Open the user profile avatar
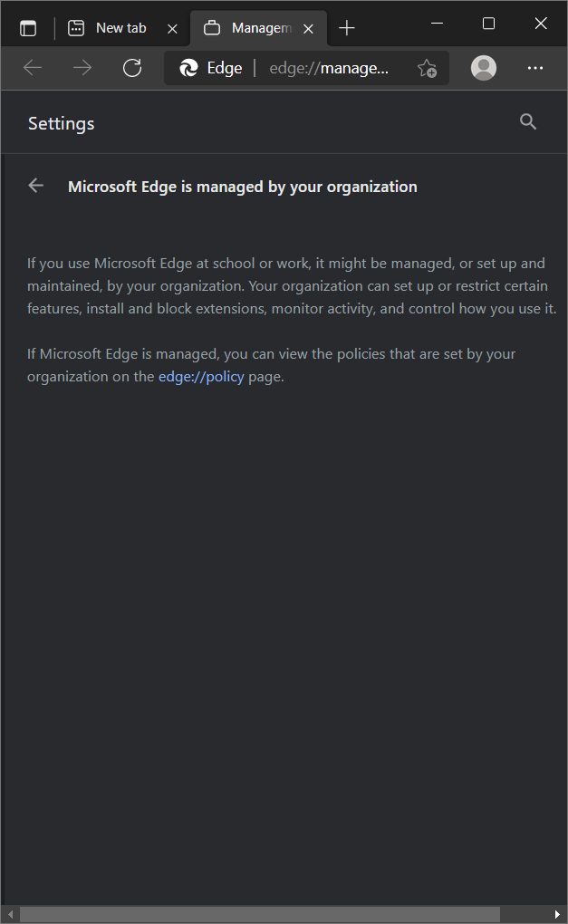 pos(485,68)
